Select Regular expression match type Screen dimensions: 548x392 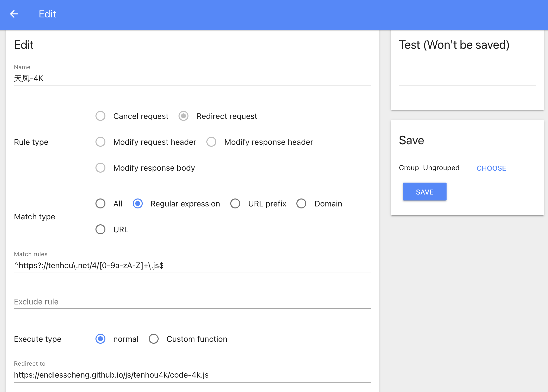pos(138,204)
